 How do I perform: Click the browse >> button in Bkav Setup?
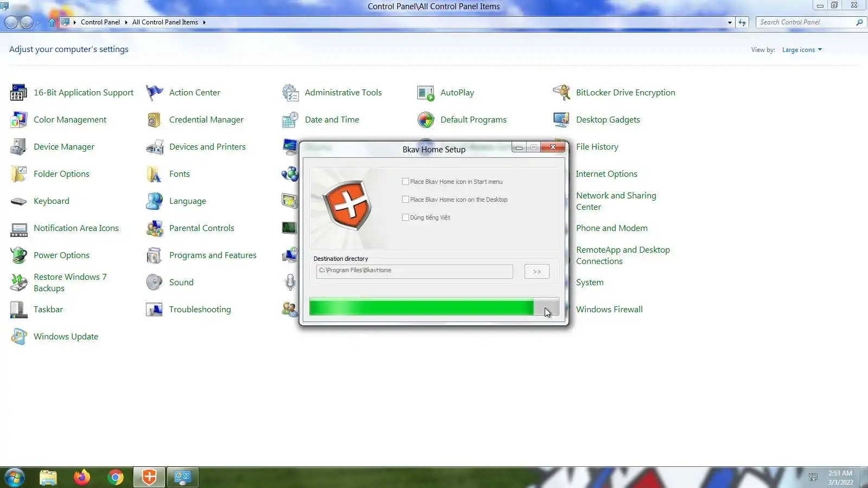[537, 272]
